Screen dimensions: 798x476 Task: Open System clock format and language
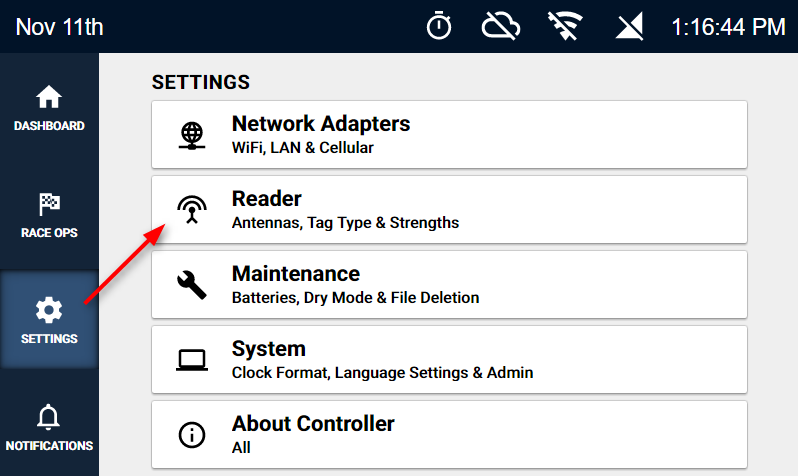[x=449, y=359]
